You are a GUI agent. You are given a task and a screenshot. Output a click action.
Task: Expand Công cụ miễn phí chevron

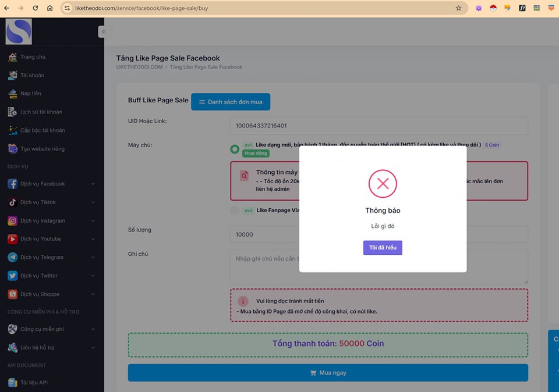93,329
